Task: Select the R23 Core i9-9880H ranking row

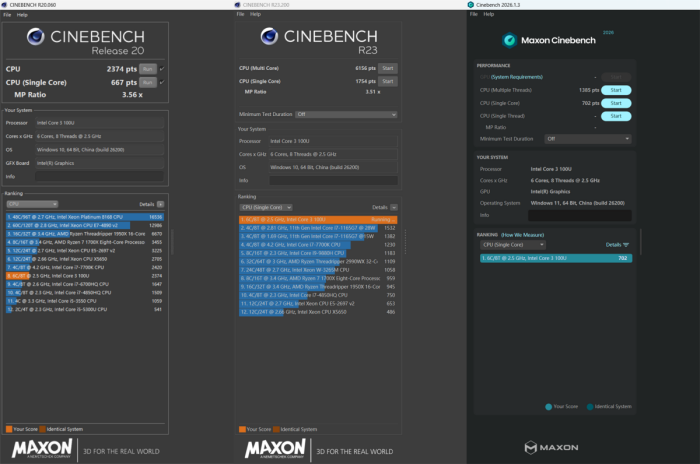Action: (318, 253)
